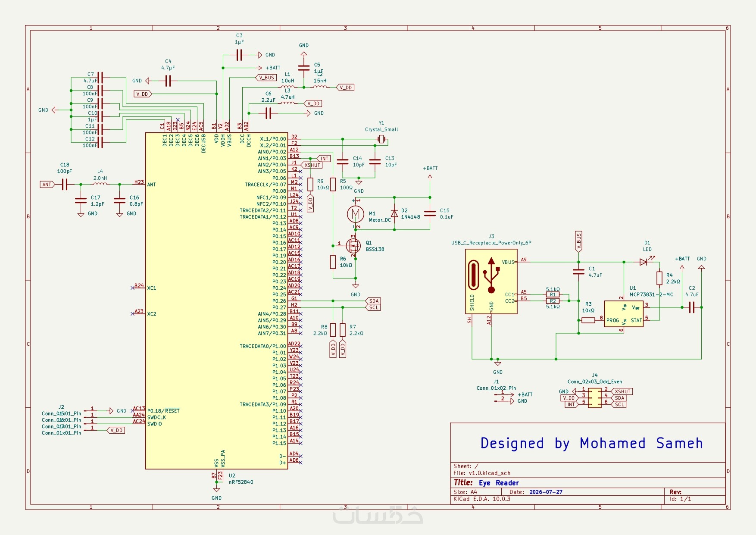
Task: Select capacitor C13 10pF symbol
Action: pos(375,162)
